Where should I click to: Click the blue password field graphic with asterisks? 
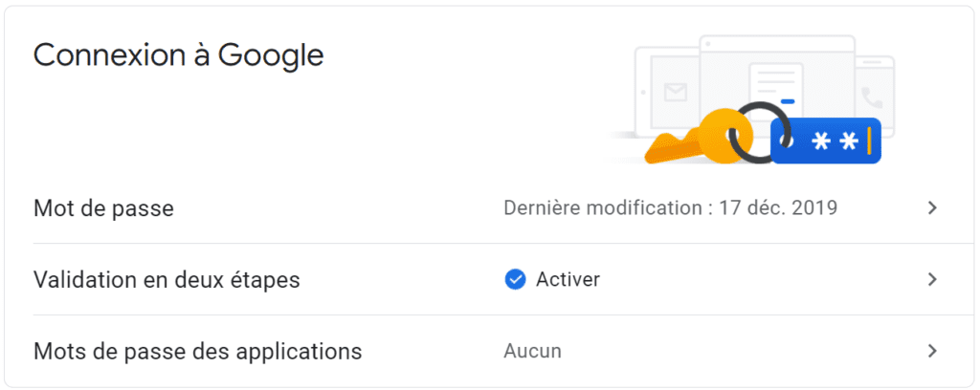(826, 141)
